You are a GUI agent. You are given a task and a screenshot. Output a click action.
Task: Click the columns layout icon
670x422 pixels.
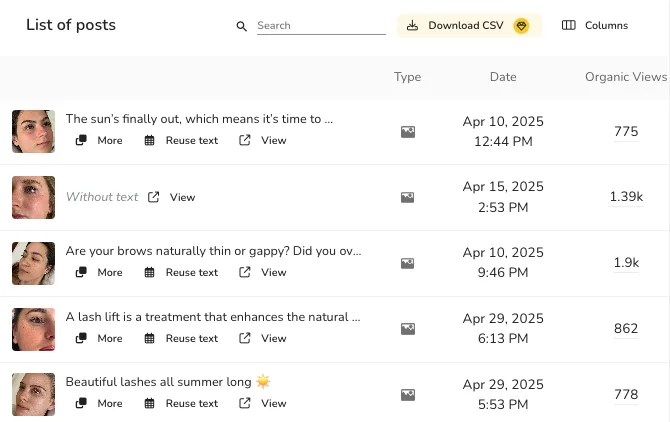569,26
